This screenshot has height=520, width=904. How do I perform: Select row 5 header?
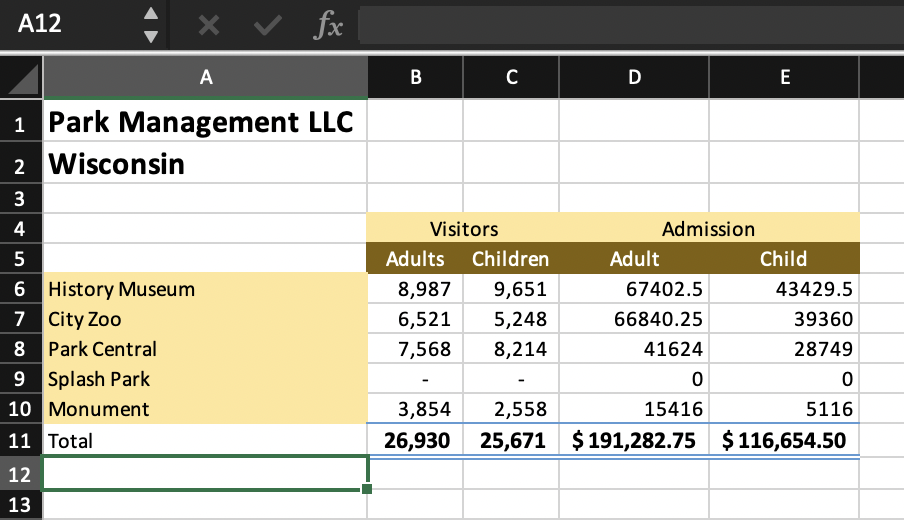point(21,259)
